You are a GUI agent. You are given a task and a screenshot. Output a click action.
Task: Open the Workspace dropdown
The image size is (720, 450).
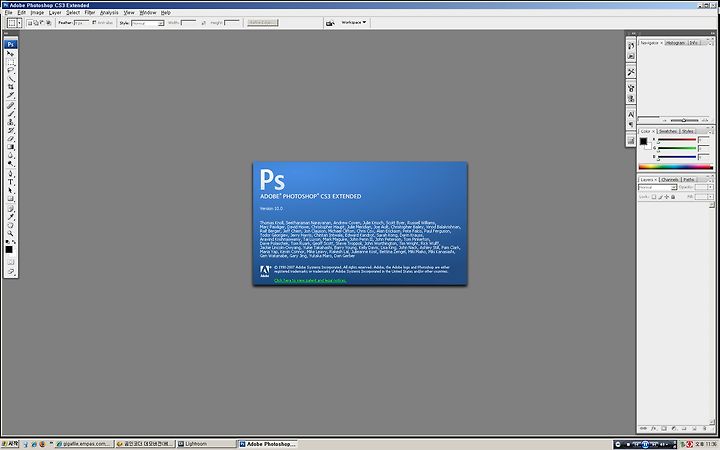click(x=354, y=22)
